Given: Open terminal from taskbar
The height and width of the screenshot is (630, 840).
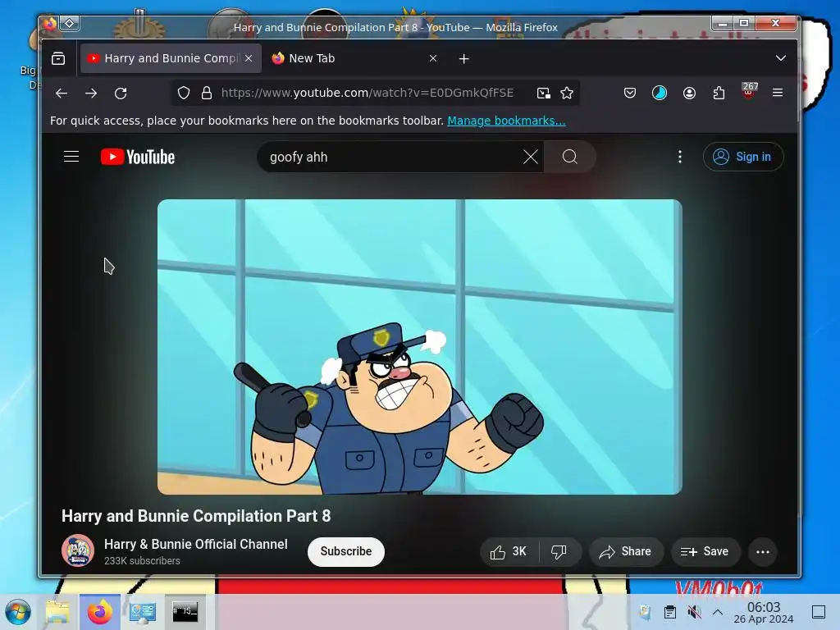Looking at the screenshot, I should click(185, 612).
